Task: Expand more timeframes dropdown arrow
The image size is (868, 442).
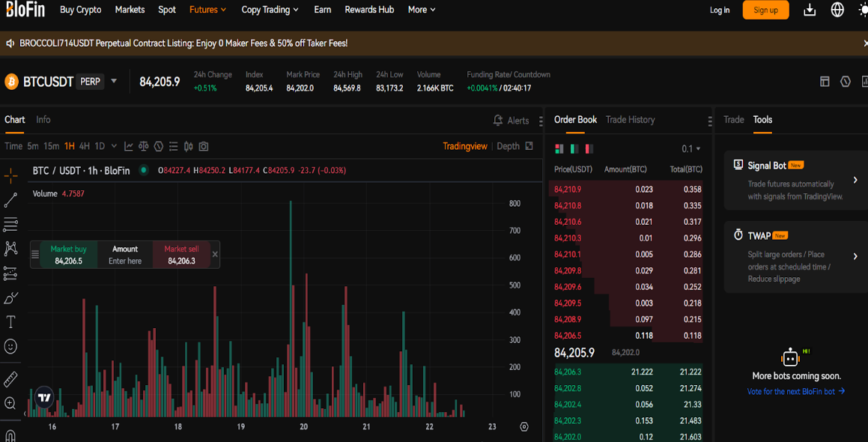Action: (114, 146)
